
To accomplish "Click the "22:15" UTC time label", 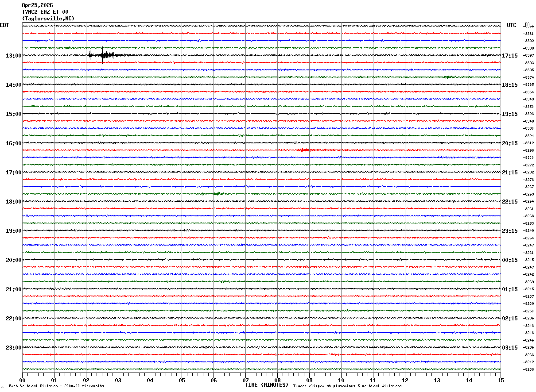I will pos(510,202).
